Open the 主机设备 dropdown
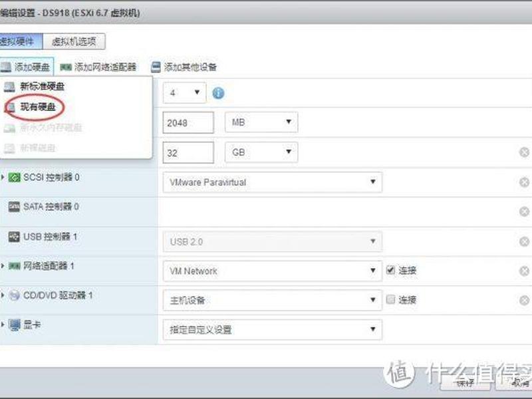Screen dimensions: 532x399 click(x=273, y=300)
